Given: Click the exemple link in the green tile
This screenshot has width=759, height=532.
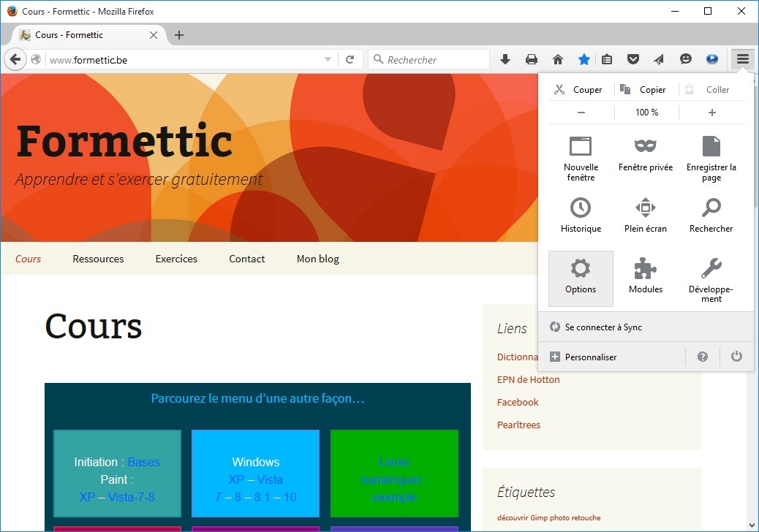Looking at the screenshot, I should coord(394,497).
